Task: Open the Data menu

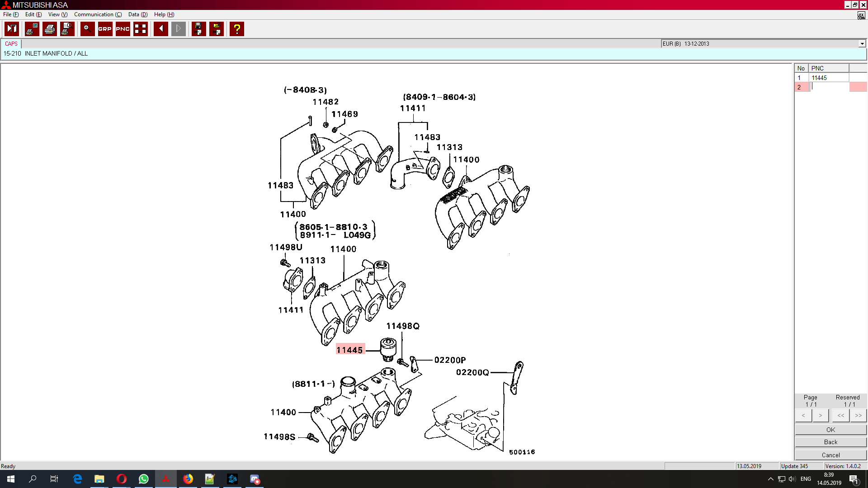Action: (x=137, y=14)
